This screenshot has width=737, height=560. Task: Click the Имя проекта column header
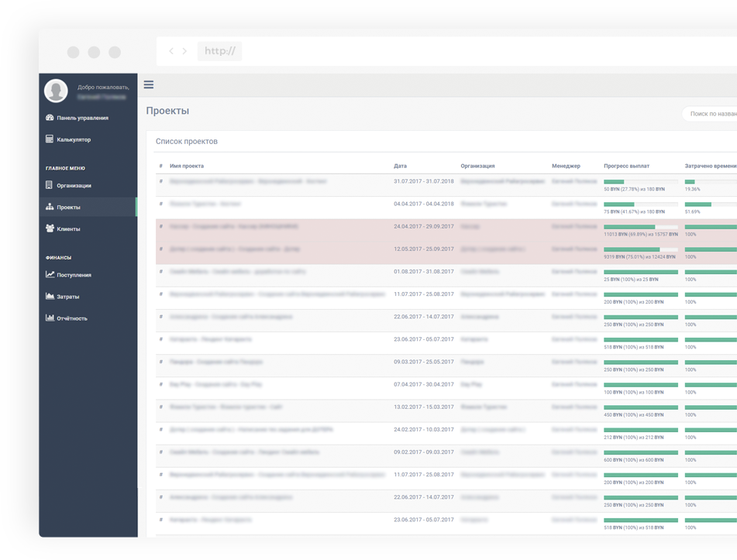coord(187,166)
